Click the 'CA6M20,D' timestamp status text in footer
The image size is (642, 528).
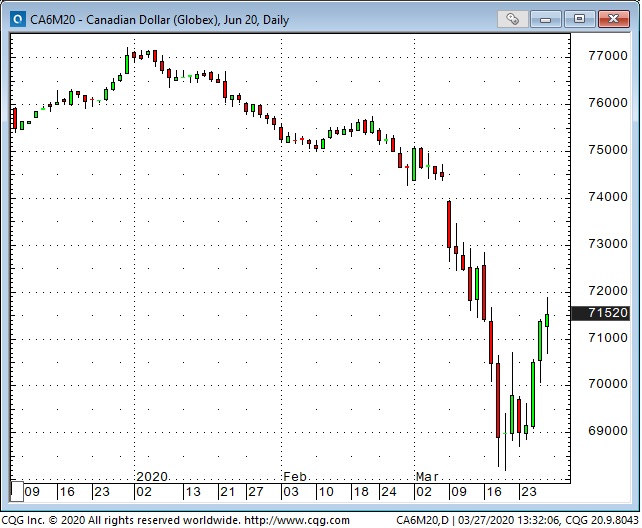(518, 520)
